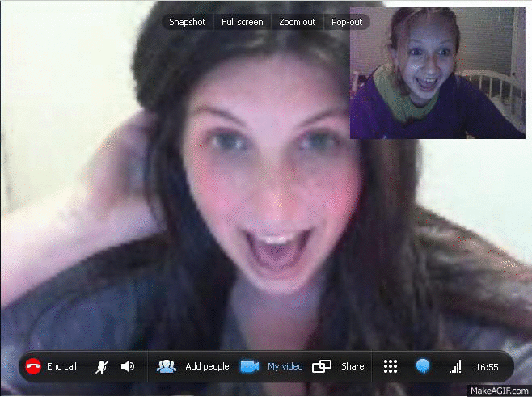Open the chat bubble for instant messages
This screenshot has height=397, width=532.
tap(422, 366)
